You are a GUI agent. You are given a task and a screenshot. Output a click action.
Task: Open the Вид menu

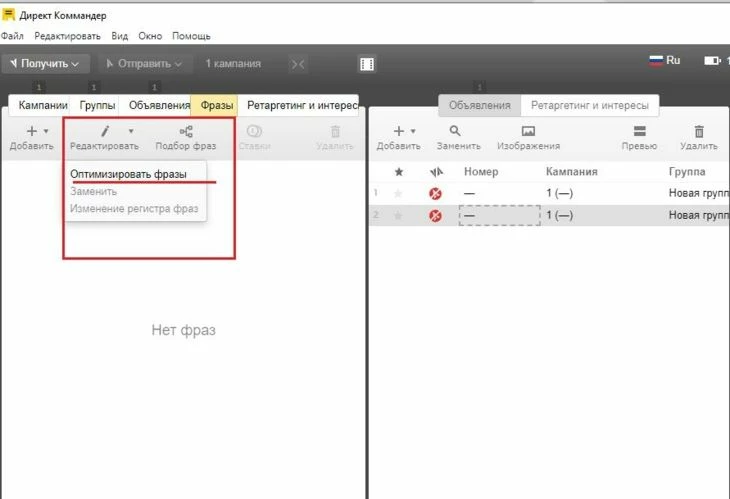(x=120, y=36)
